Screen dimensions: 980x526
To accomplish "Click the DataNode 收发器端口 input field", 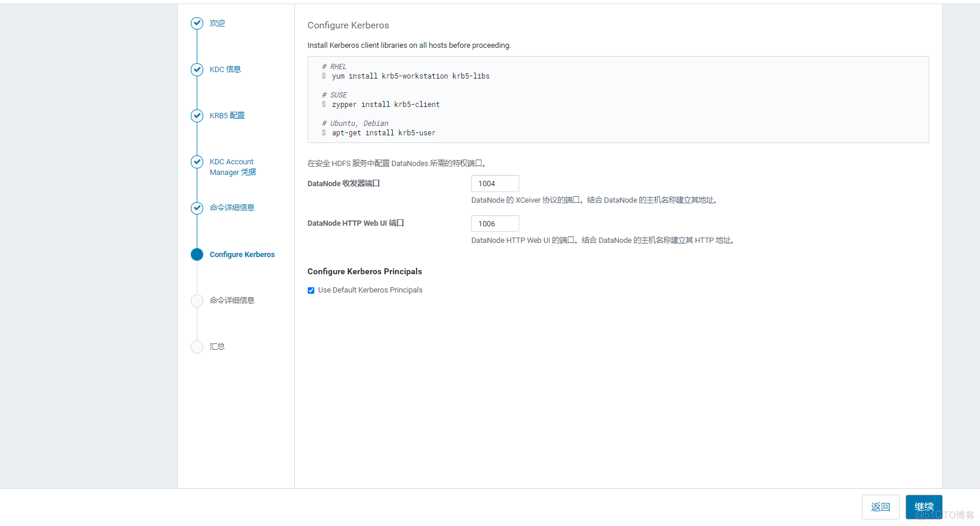I will point(495,183).
